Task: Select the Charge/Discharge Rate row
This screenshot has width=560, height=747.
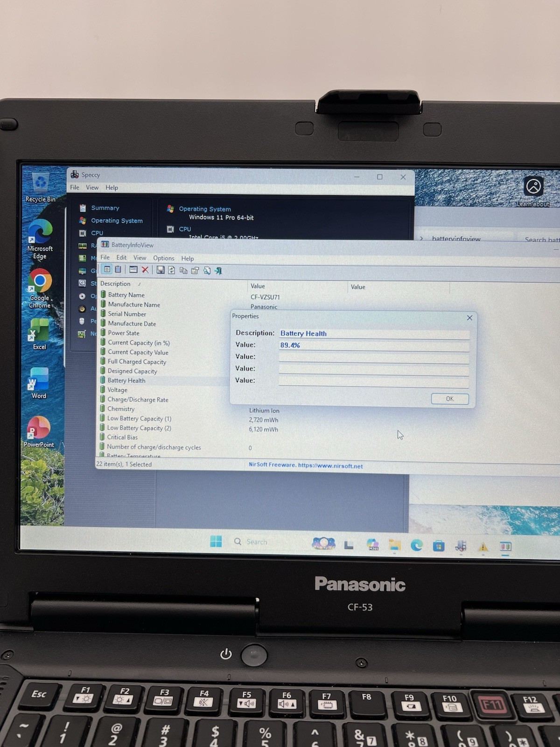Action: point(138,400)
